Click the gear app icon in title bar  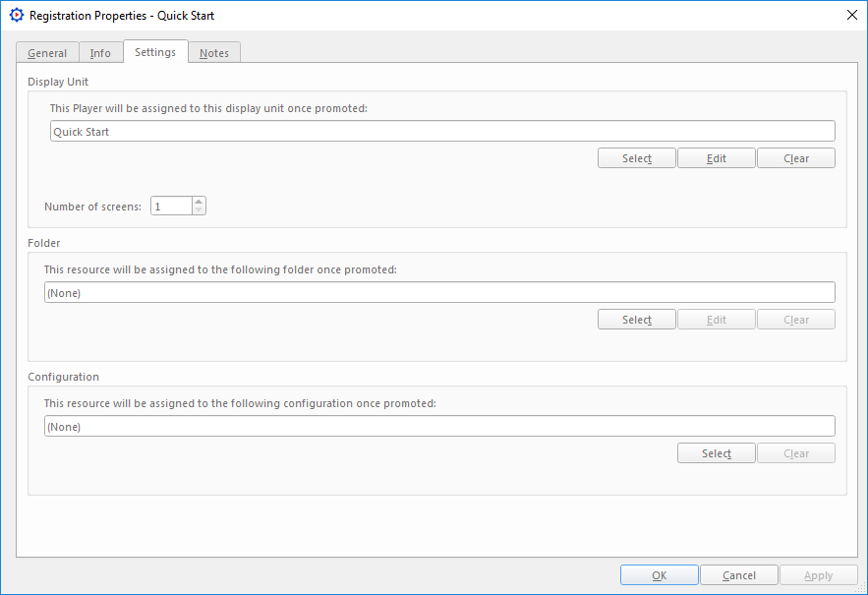(17, 15)
